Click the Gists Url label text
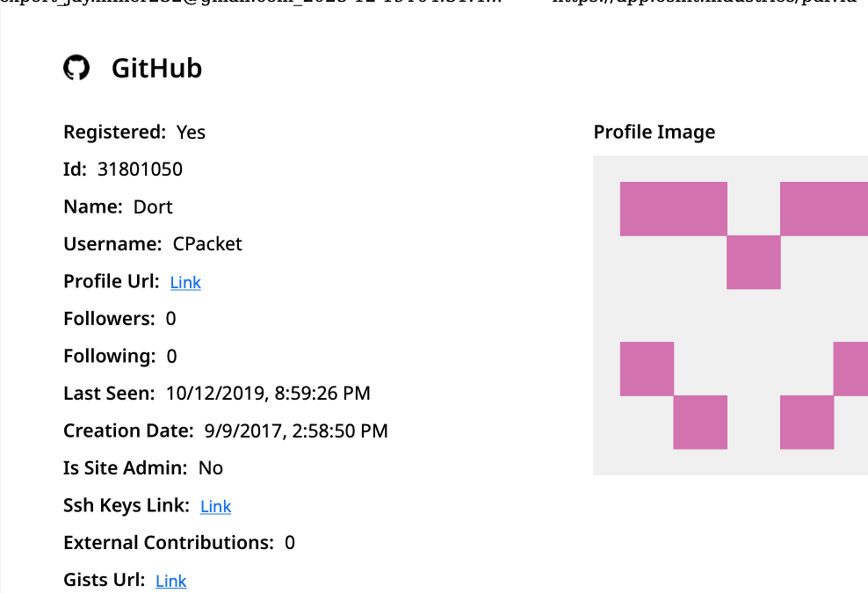The height and width of the screenshot is (593, 868). coord(104,581)
